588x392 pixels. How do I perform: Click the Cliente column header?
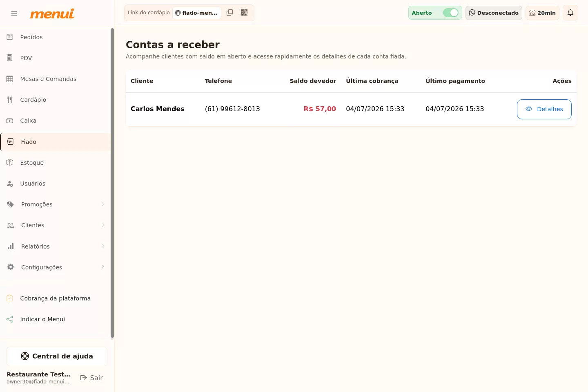click(x=142, y=81)
